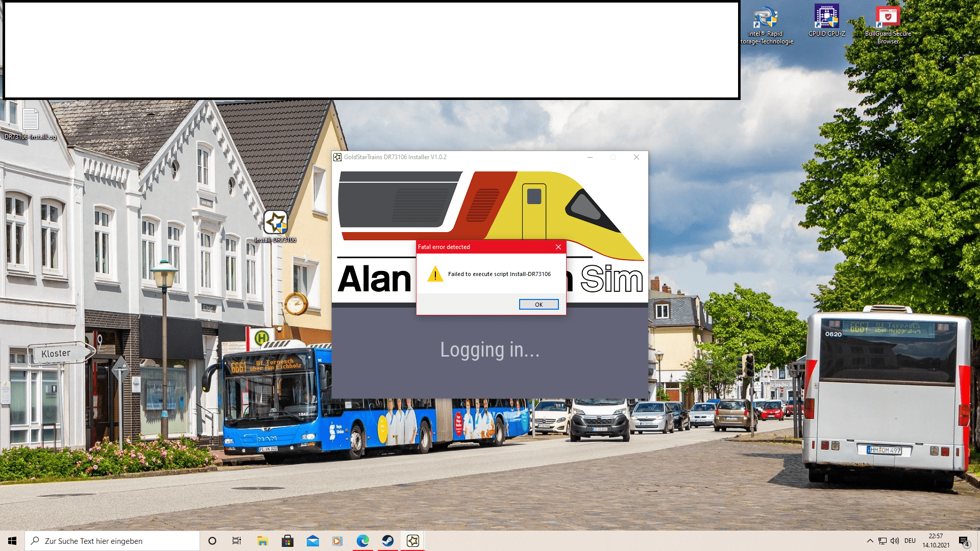
Task: Click the GoldStarTrains installer taskbar icon
Action: [x=413, y=541]
